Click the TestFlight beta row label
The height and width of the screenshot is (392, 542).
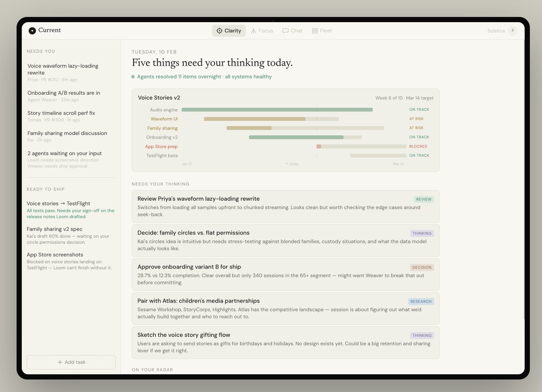[162, 156]
